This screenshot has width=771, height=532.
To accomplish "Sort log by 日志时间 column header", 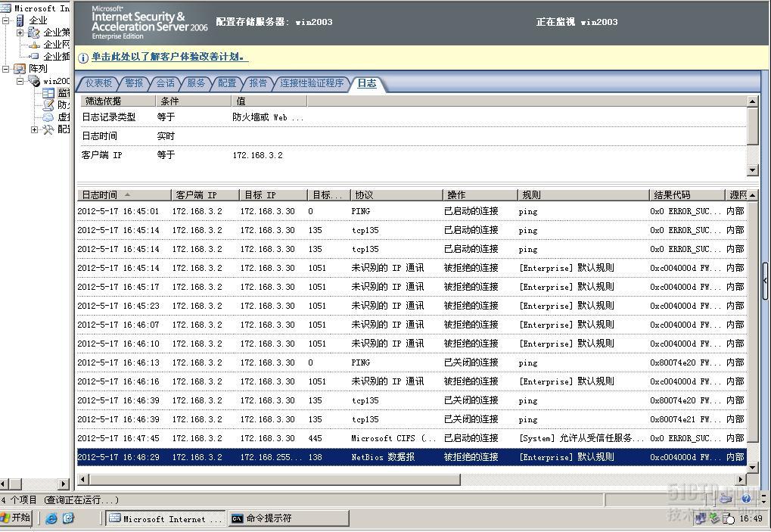I will [x=124, y=195].
